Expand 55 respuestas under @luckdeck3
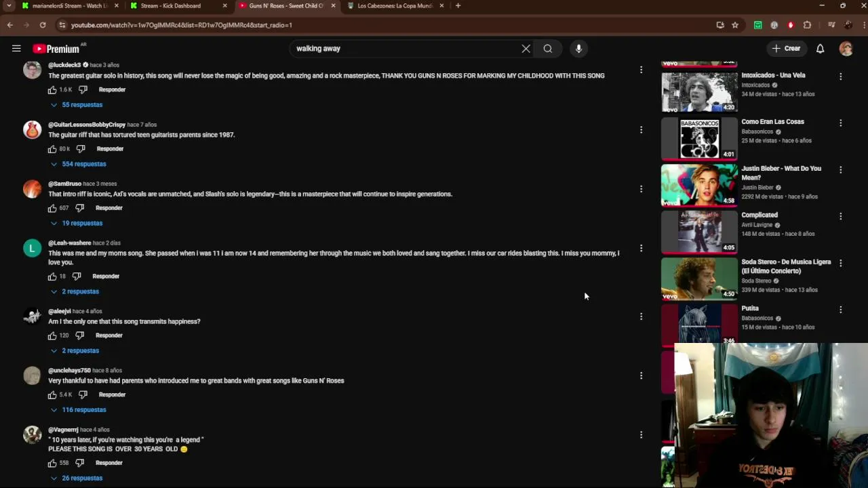Viewport: 868px width, 488px height. point(77,105)
